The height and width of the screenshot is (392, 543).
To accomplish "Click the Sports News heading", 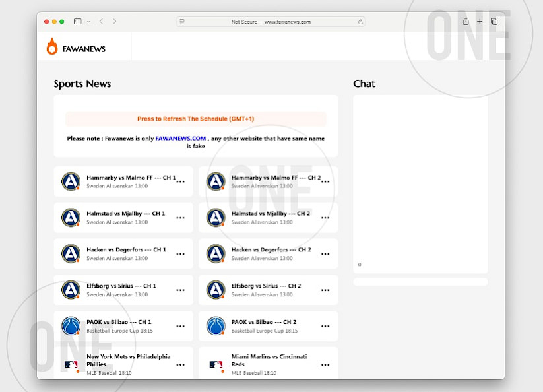I will click(x=82, y=84).
